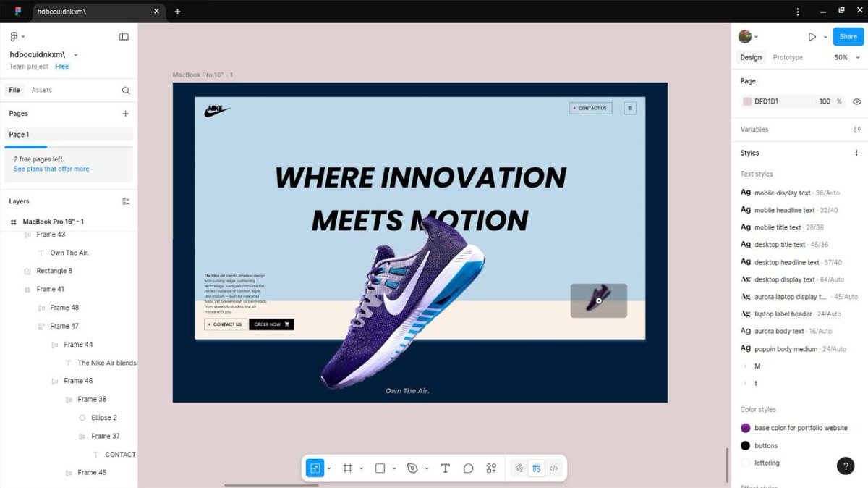The height and width of the screenshot is (488, 868).
Task: Open the Variables panel
Action: 856,129
